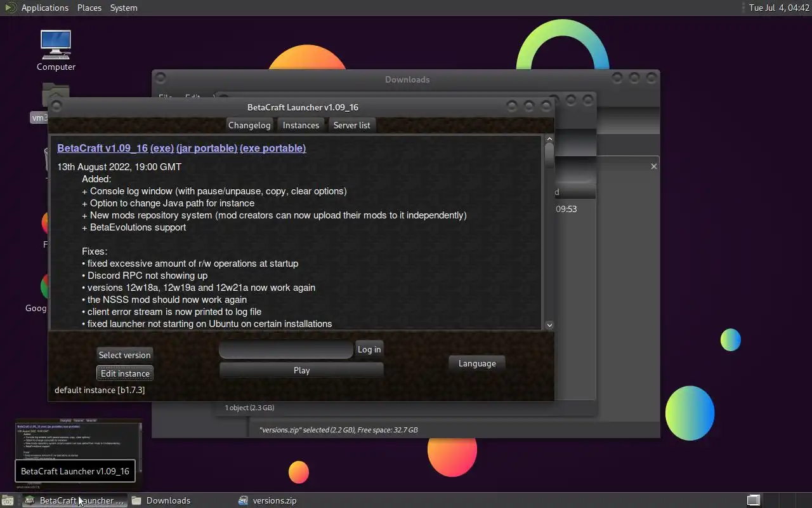The image size is (812, 508).
Task: Close the Downloads window from its titlebar
Action: click(x=651, y=78)
